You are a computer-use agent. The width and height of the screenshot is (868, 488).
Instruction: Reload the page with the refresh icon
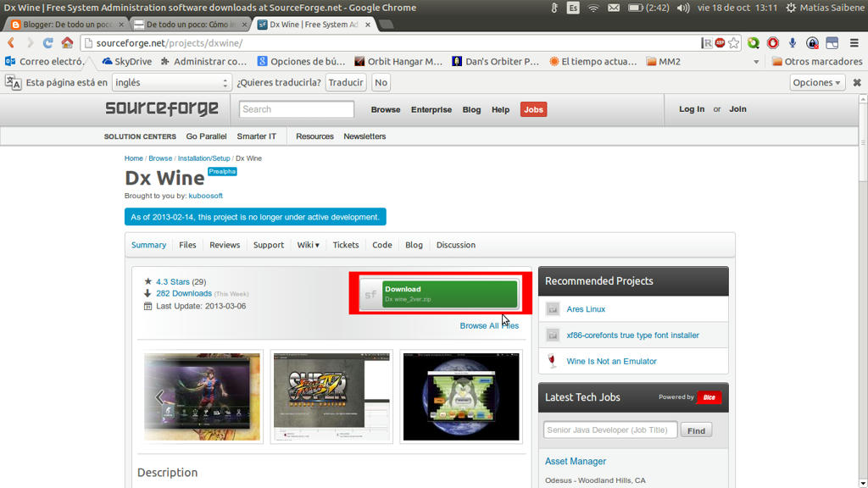coord(48,42)
